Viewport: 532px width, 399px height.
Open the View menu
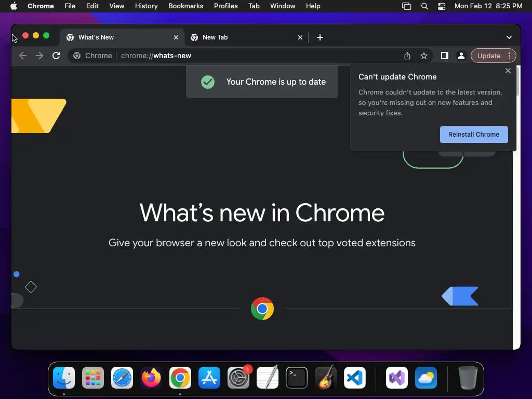(116, 6)
